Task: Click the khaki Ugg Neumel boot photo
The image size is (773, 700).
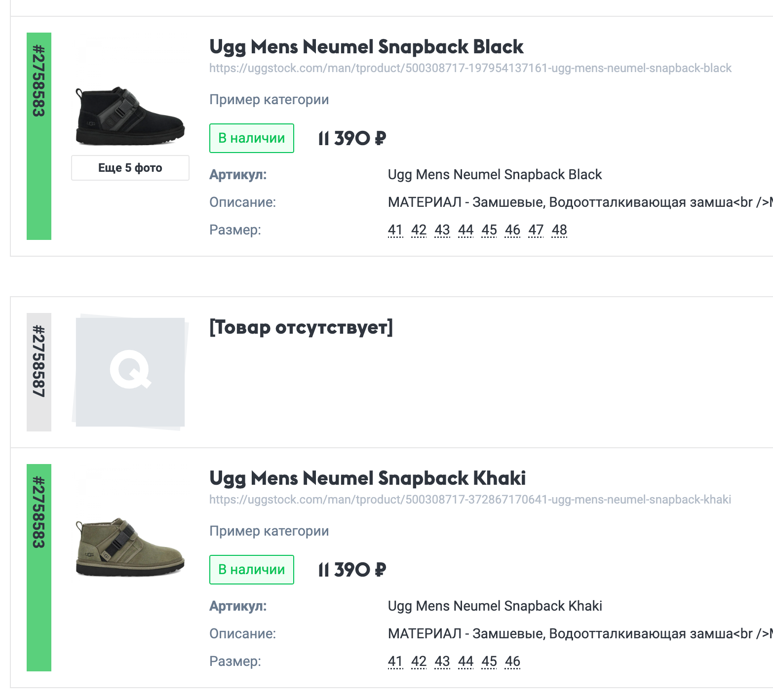Action: coord(130,547)
